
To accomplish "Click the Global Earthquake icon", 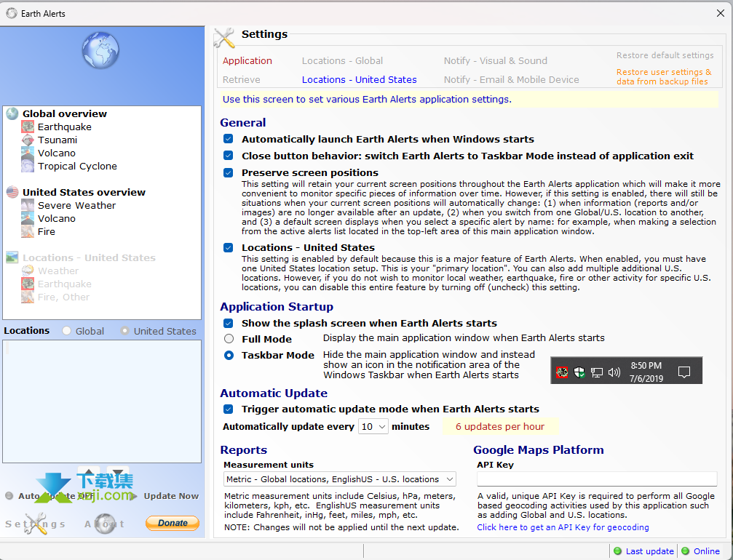I will click(28, 127).
